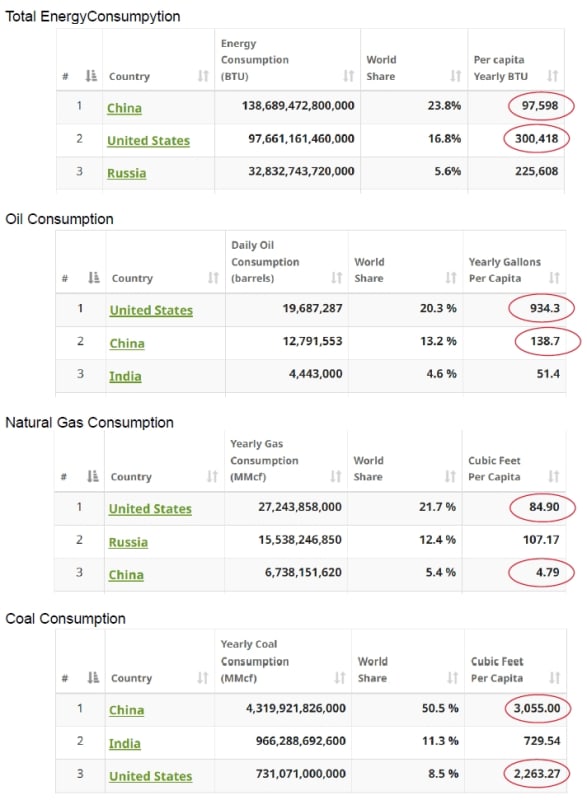The width and height of the screenshot is (587, 800).
Task: Sort by Per capita Yearly BTU
Action: [552, 76]
